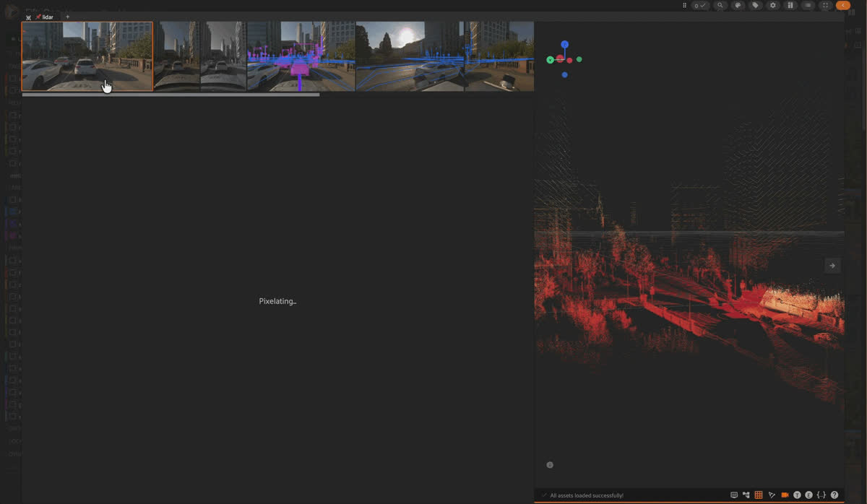
Task: Click the ray/measure tool icon
Action: [x=772, y=495]
